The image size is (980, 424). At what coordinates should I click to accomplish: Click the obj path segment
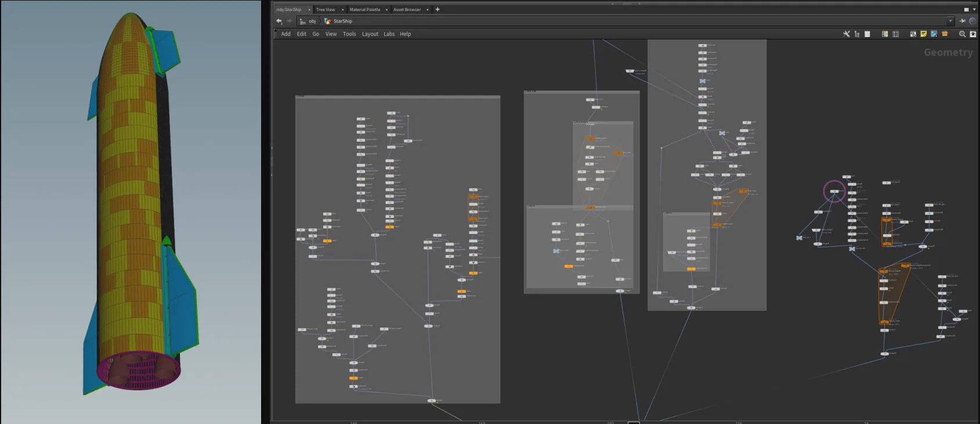(x=308, y=21)
